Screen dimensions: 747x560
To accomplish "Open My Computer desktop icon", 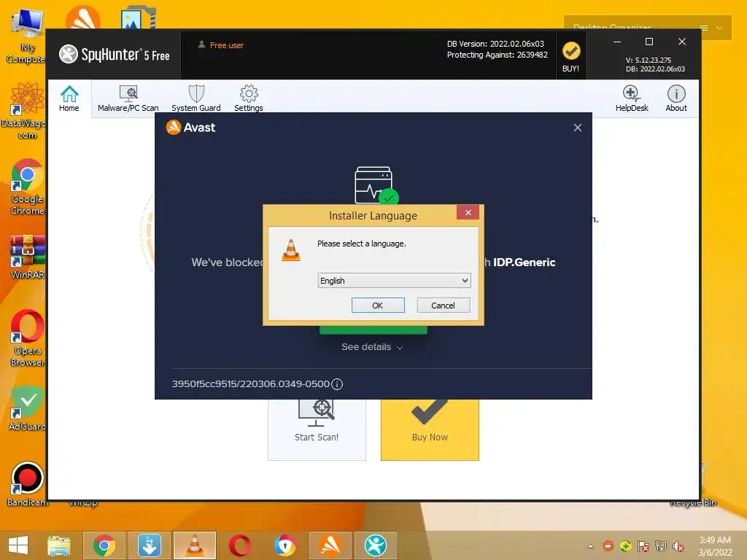I will [26, 37].
